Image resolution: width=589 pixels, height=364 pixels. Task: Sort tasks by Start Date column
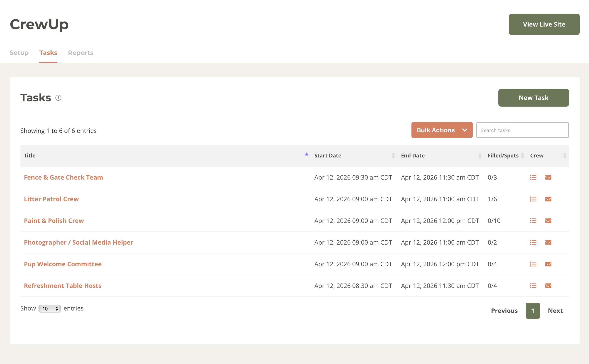[328, 155]
